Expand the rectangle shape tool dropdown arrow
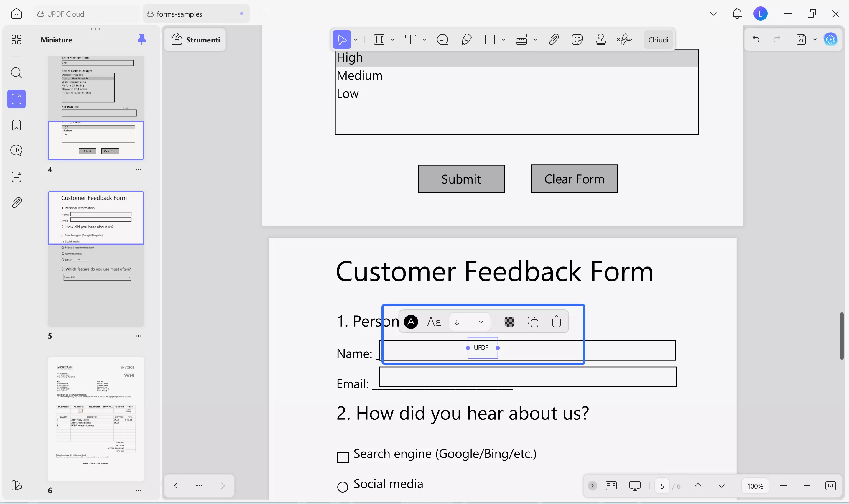The image size is (849, 504). 503,40
